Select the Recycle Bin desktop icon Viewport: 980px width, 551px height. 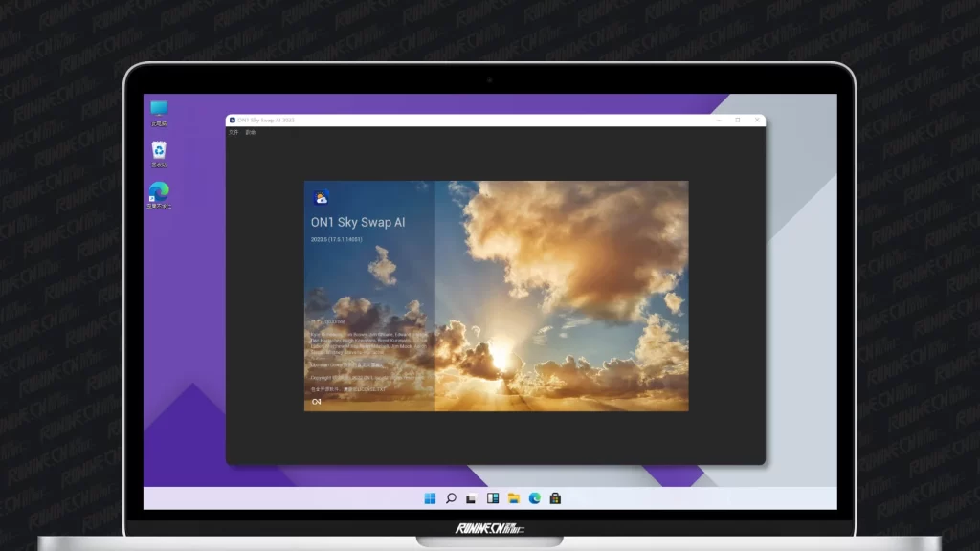tap(159, 153)
